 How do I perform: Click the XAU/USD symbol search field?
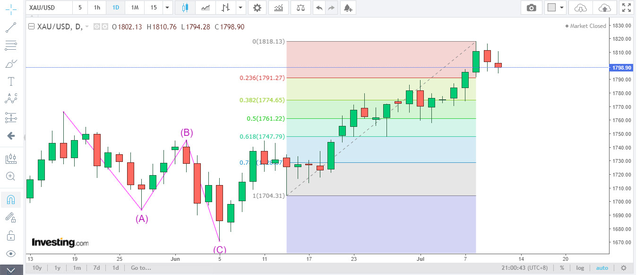[49, 8]
